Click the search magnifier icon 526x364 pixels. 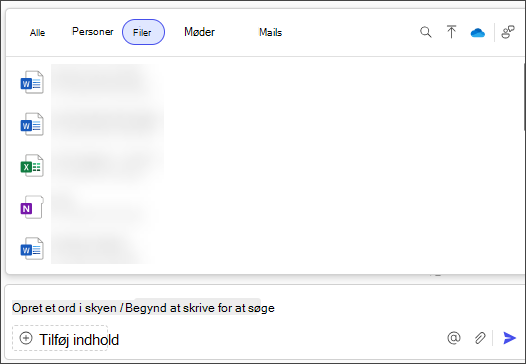click(x=426, y=32)
